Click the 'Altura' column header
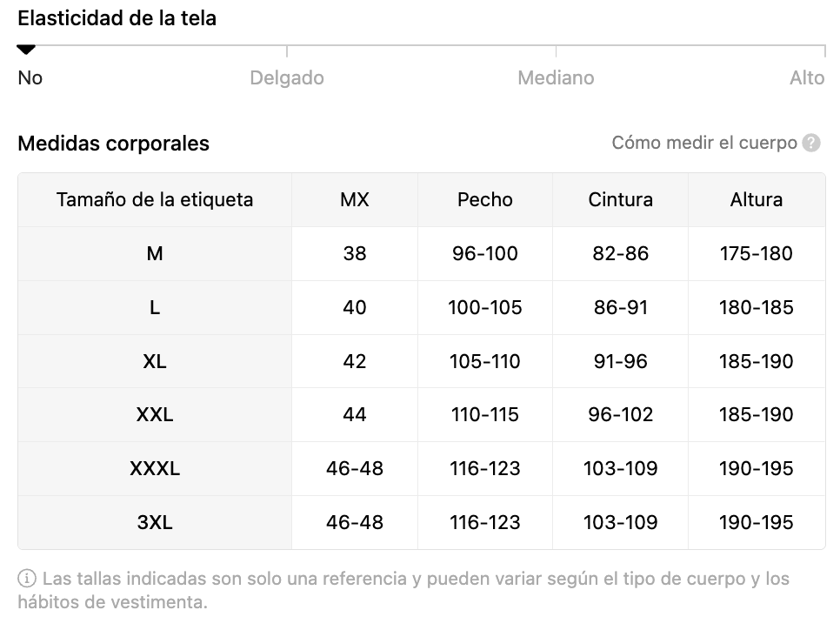This screenshot has height=637, width=840. [x=757, y=200]
